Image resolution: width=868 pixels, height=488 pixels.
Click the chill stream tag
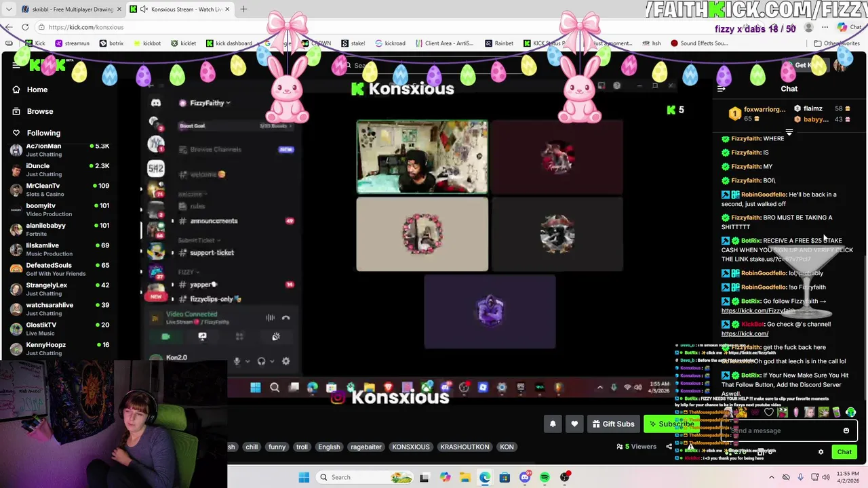(252, 447)
